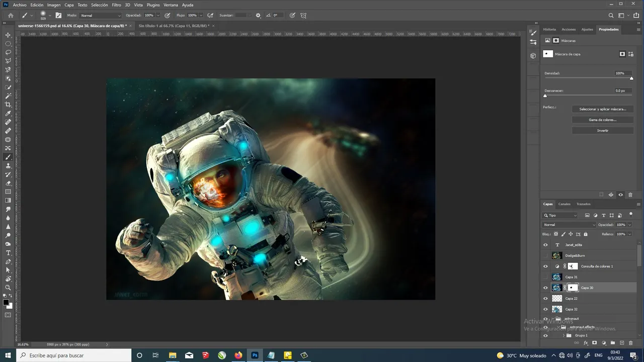
Task: Add layer mask icon in Layers footer
Action: tap(594, 343)
